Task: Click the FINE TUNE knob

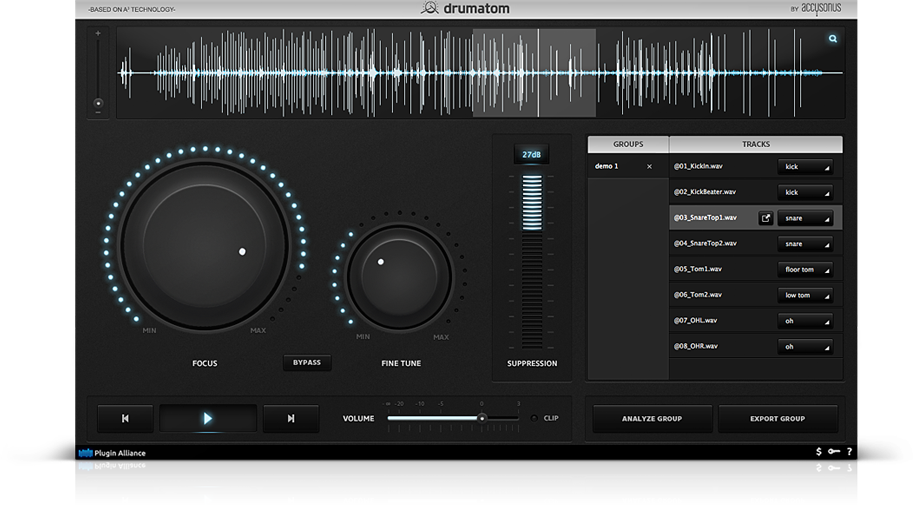Action: pos(399,277)
